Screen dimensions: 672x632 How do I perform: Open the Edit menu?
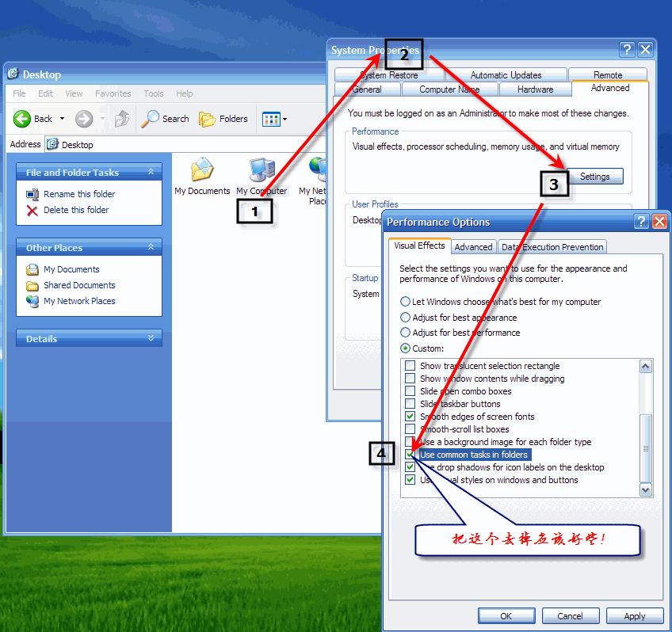click(x=45, y=93)
